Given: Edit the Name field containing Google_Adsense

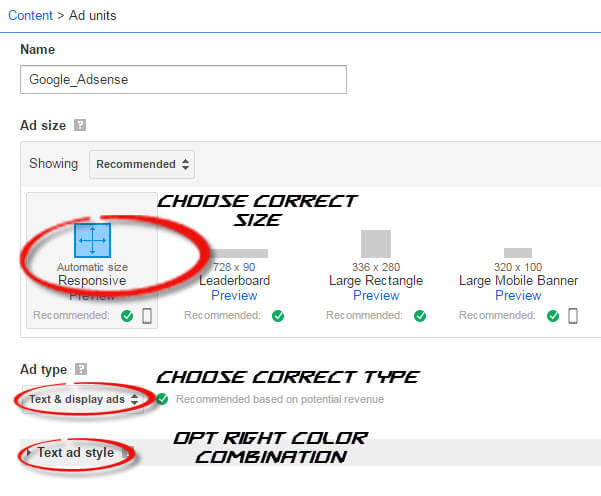Looking at the screenshot, I should point(183,79).
